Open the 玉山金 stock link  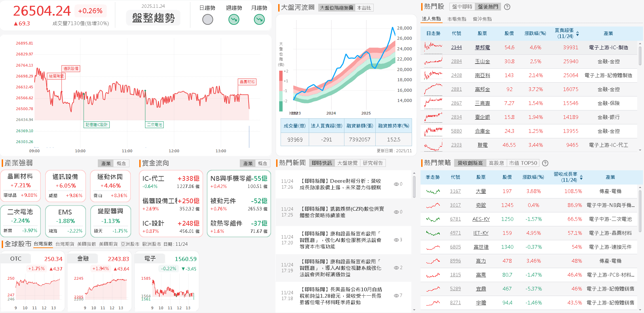click(x=482, y=61)
